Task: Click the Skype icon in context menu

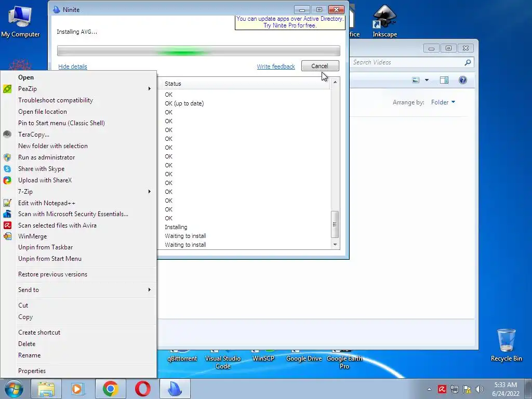Action: 7,169
